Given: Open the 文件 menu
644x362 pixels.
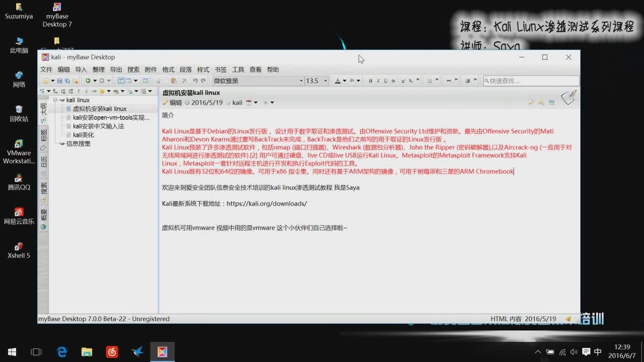Looking at the screenshot, I should point(46,69).
